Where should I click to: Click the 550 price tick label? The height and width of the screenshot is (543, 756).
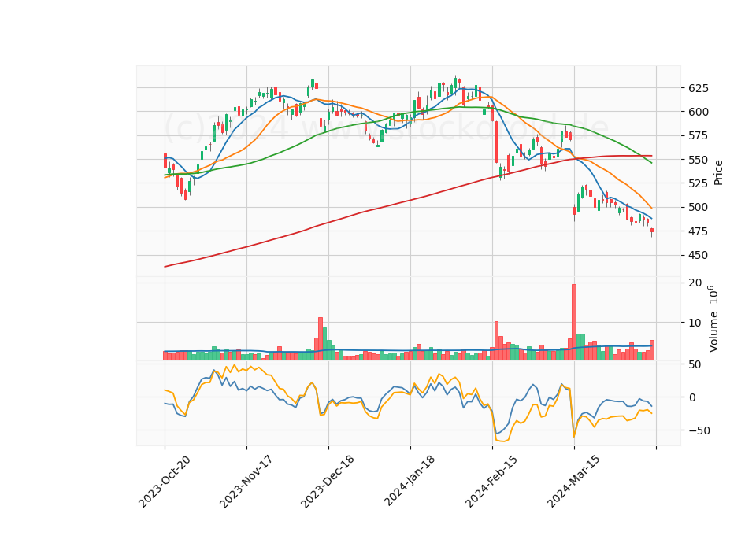695,160
